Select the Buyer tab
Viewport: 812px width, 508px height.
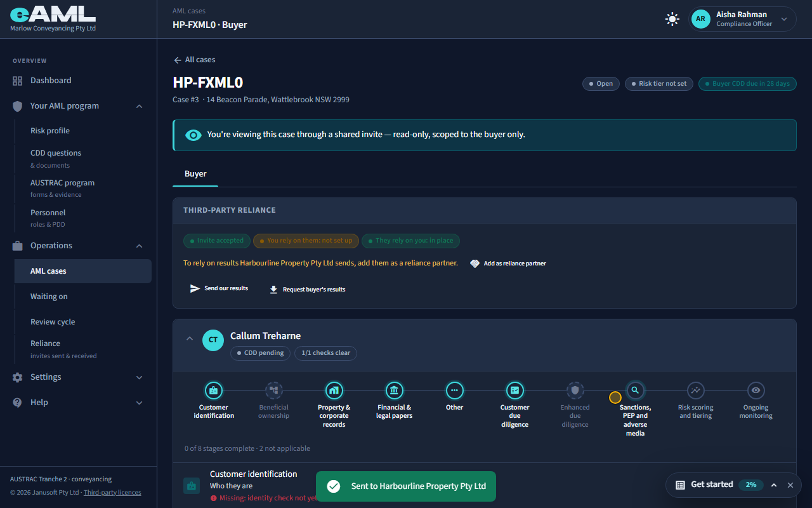tap(195, 174)
